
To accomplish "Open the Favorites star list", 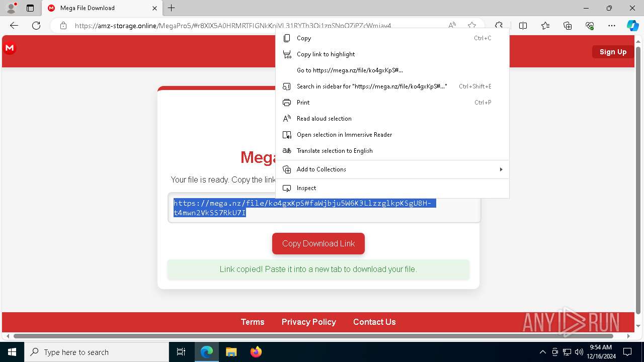I will coord(545,26).
